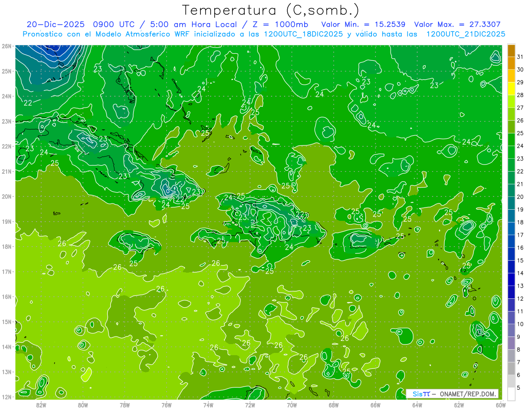Click the '27' label on the color scale

(520, 108)
